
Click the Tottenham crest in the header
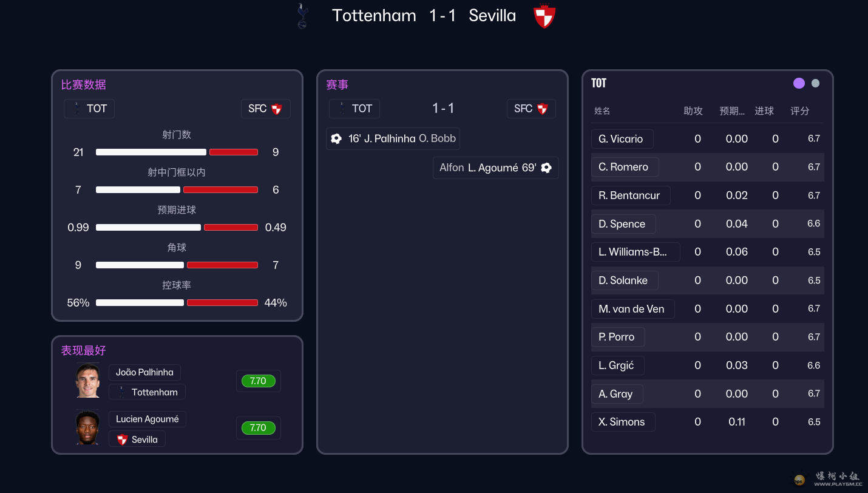coord(302,16)
